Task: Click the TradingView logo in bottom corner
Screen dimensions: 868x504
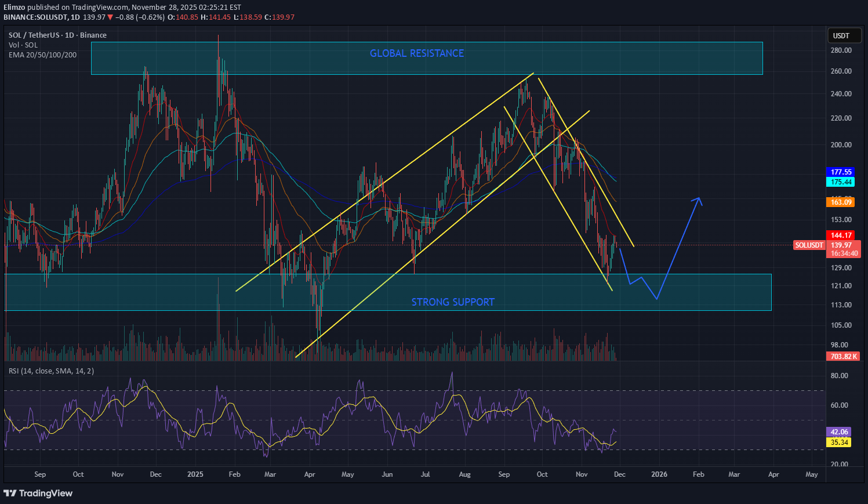Action: click(x=38, y=493)
